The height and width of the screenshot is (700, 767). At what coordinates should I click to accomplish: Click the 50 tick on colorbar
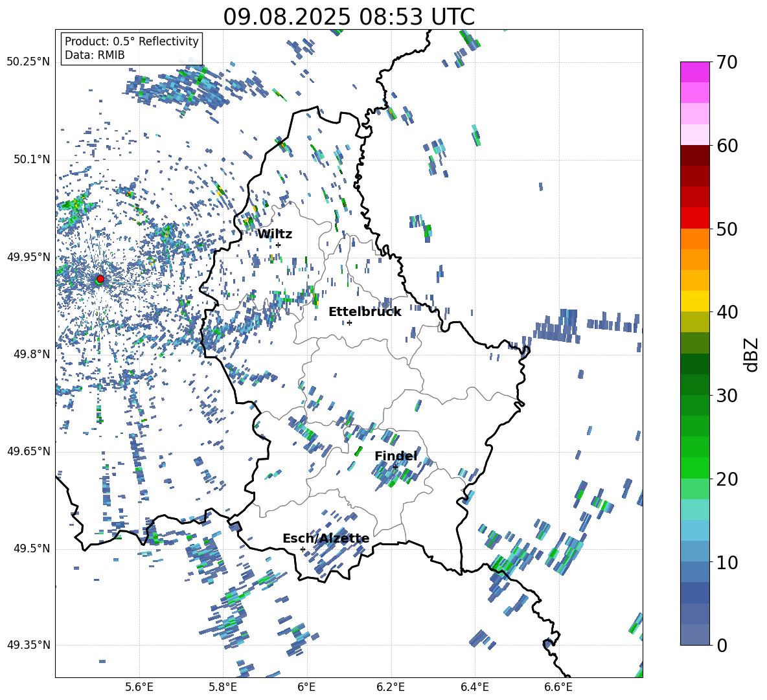point(727,229)
